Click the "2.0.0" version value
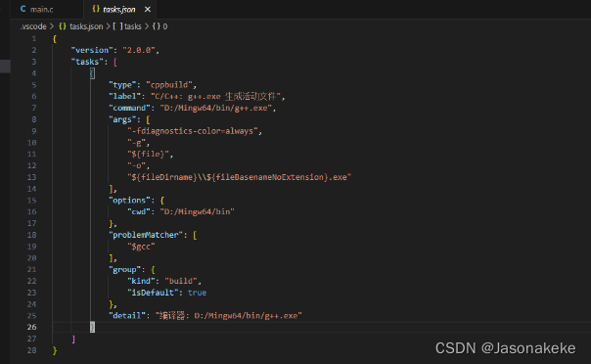This screenshot has height=364, width=591. click(139, 50)
